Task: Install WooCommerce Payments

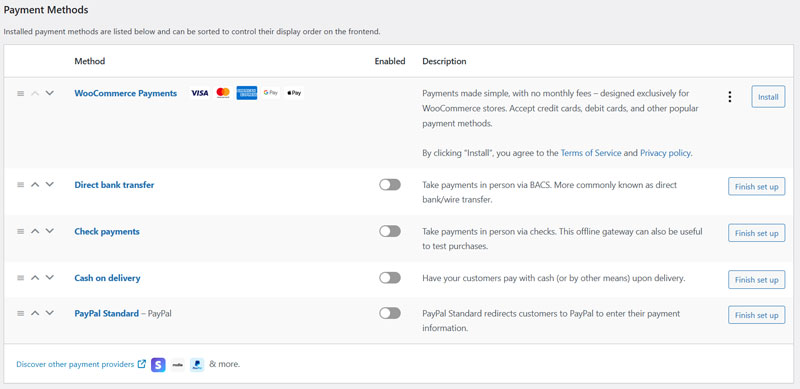Action: 768,96
